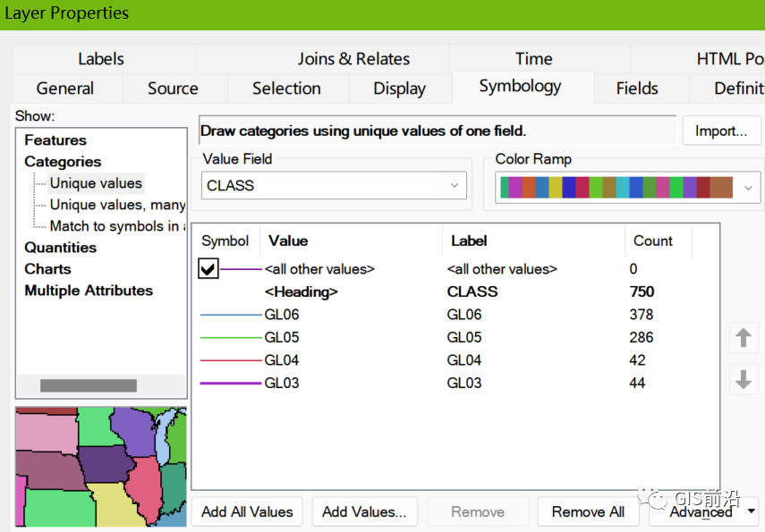The image size is (765, 532).
Task: Click the <Heading> value row
Action: point(301,291)
